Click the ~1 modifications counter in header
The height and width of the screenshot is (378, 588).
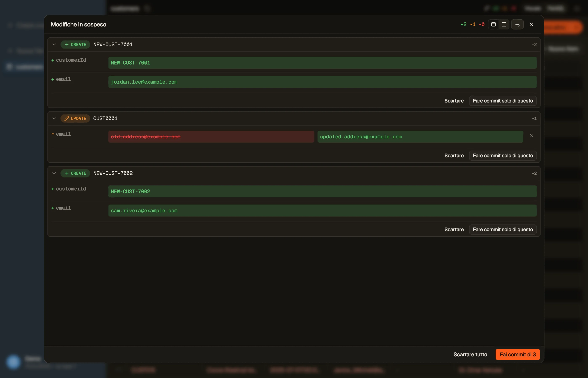[472, 24]
